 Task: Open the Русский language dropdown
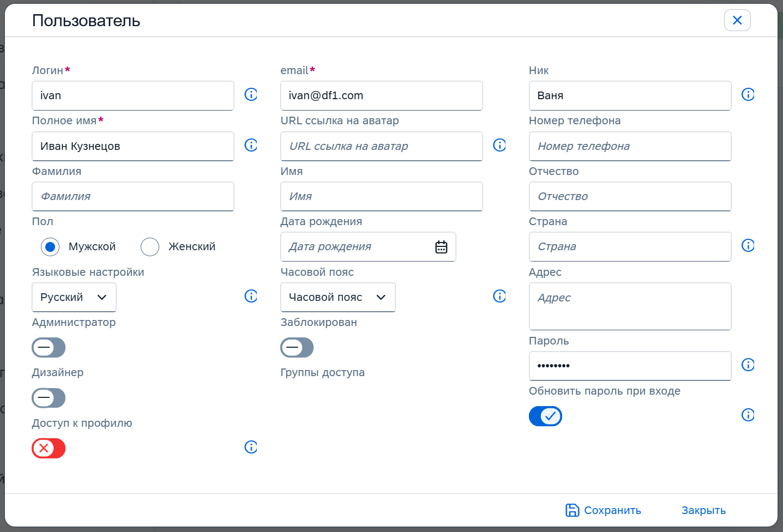coord(74,297)
